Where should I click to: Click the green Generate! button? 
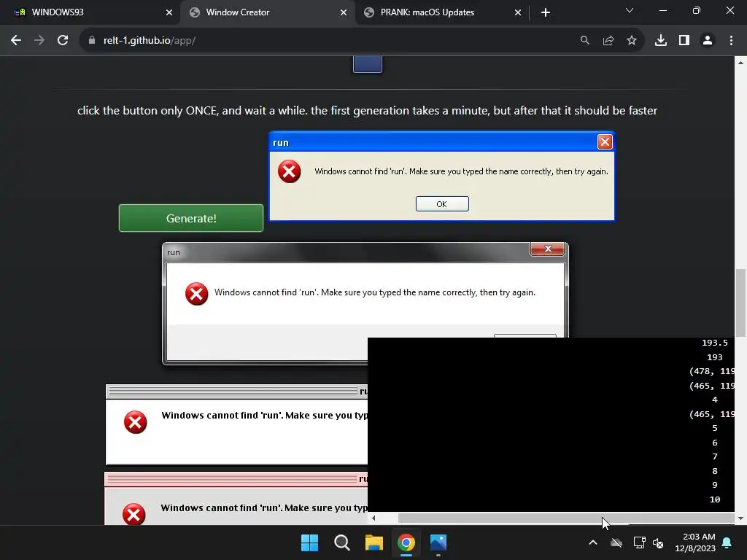191,218
